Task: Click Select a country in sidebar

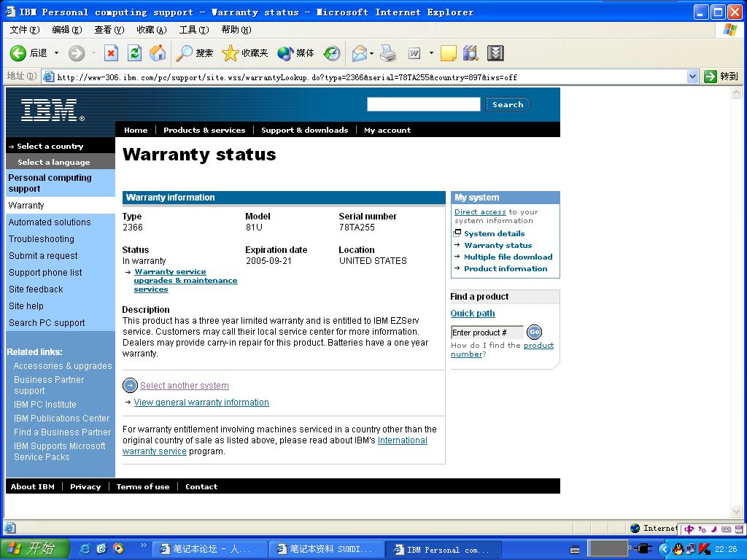Action: pyautogui.click(x=50, y=146)
